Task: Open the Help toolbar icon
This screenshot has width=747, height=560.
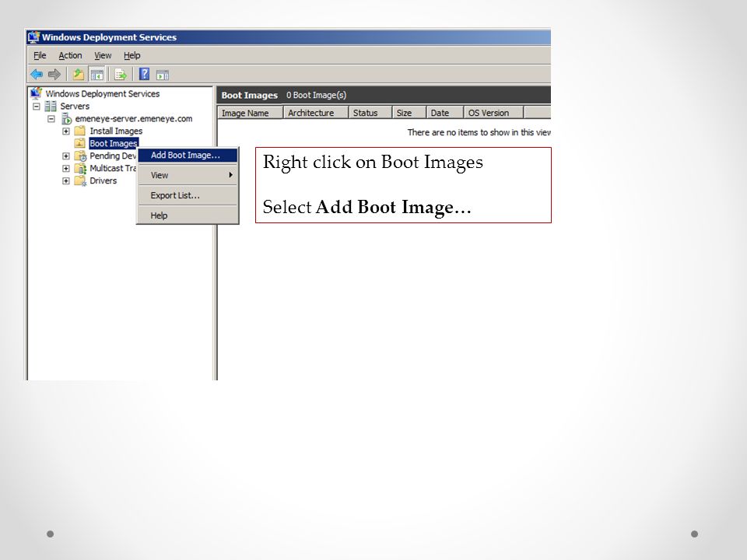Action: pos(144,74)
